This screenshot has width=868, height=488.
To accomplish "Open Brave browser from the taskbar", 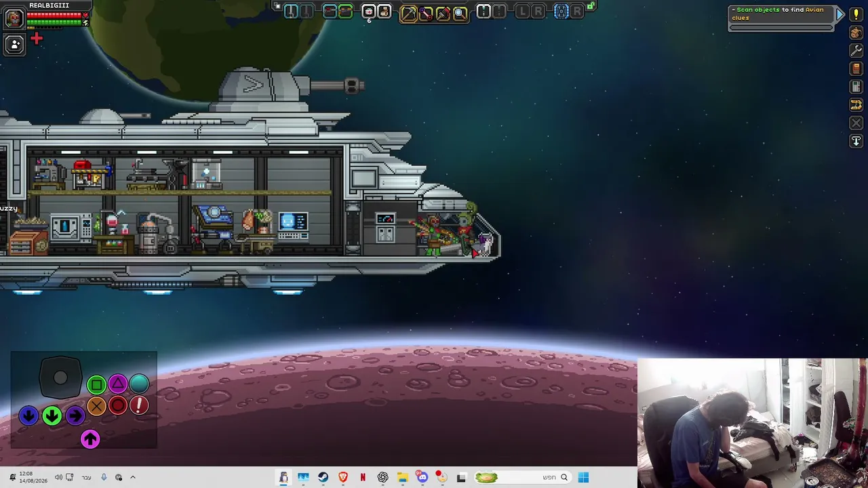I will point(343,477).
